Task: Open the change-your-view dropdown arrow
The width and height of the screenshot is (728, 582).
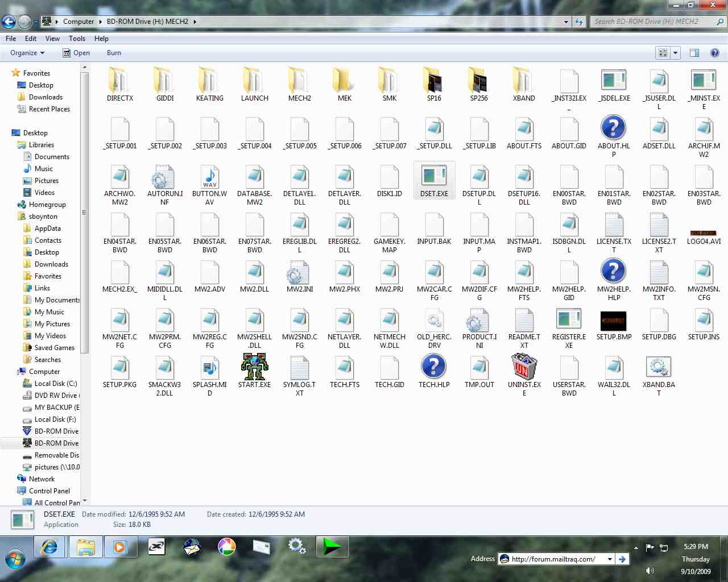Action: [675, 52]
